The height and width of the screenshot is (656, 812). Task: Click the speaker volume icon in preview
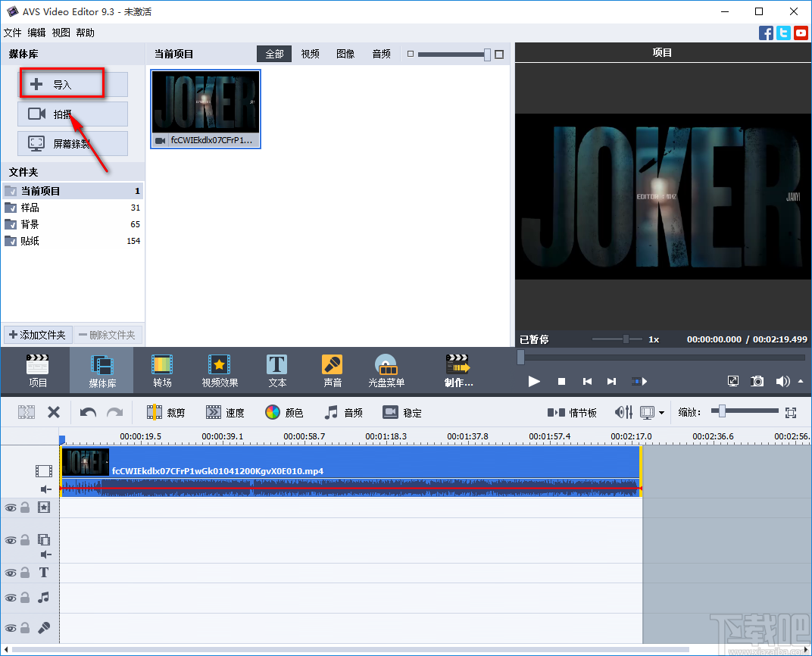coord(782,382)
